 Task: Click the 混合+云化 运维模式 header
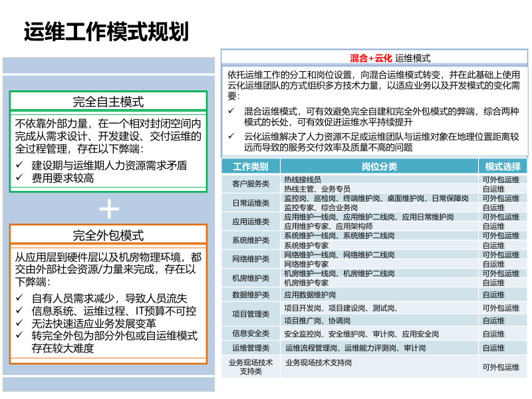[x=390, y=59]
